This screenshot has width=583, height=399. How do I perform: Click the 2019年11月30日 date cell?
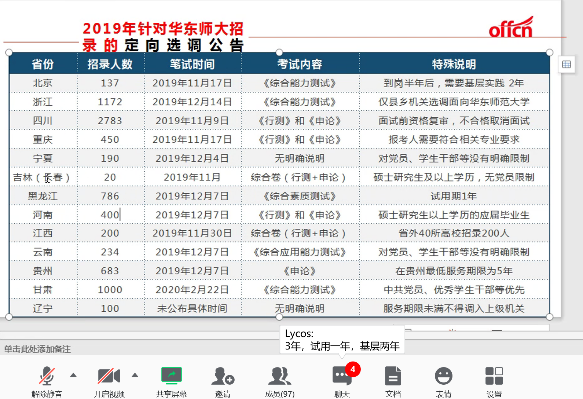[x=192, y=233]
